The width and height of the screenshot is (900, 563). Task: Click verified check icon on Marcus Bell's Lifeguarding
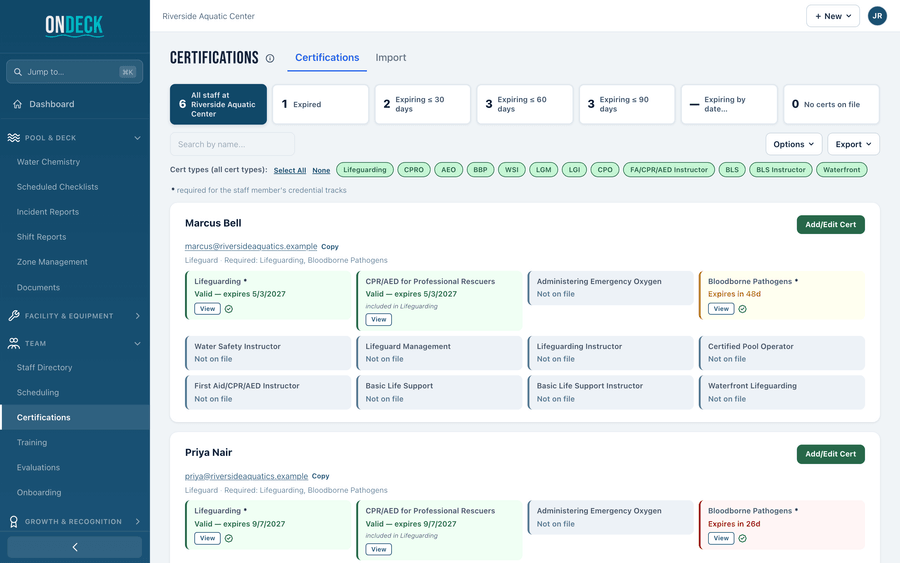pos(229,309)
